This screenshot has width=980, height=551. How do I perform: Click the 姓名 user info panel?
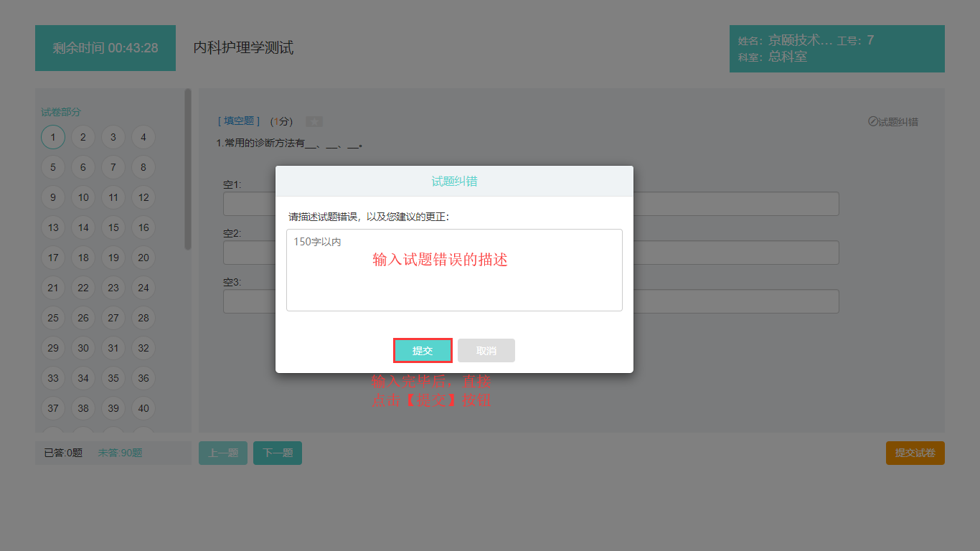(837, 48)
